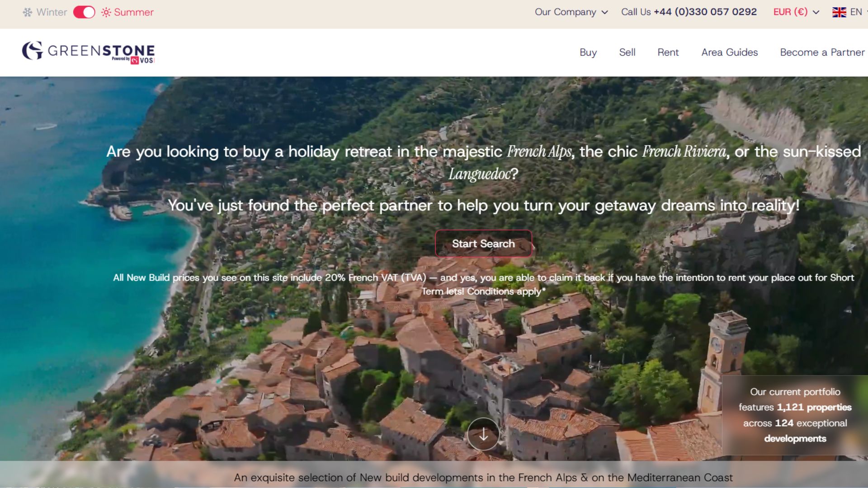868x488 pixels.
Task: Click the 'Summer' label text
Action: click(x=134, y=12)
